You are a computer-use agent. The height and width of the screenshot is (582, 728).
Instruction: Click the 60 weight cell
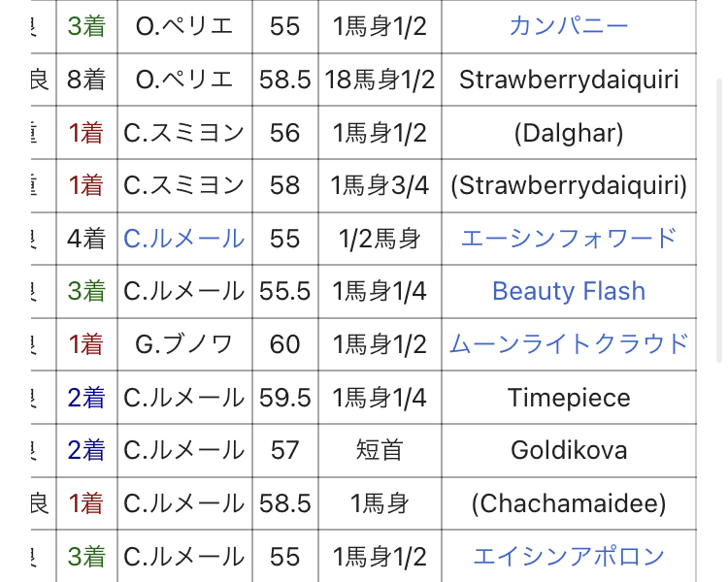285,344
